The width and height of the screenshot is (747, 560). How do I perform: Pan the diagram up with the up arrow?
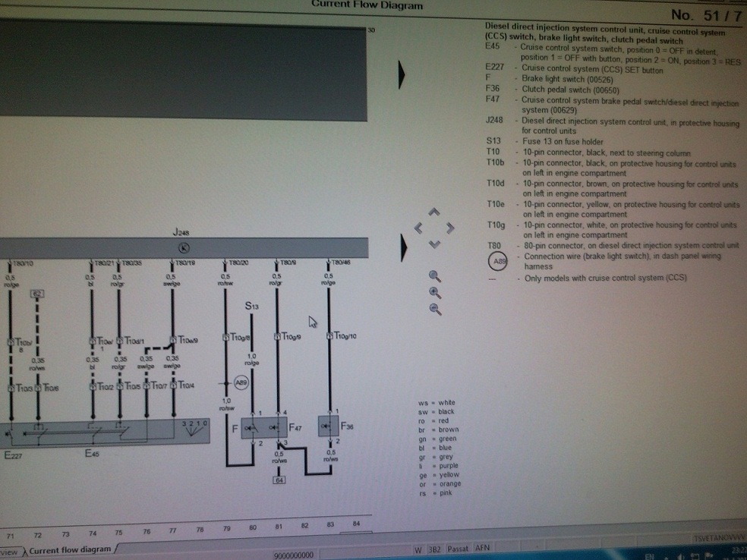[x=433, y=212]
